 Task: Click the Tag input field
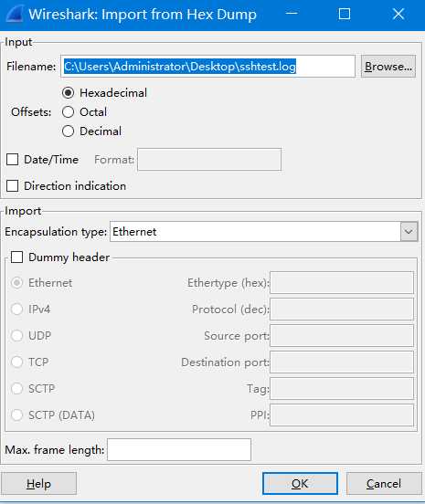(x=342, y=389)
